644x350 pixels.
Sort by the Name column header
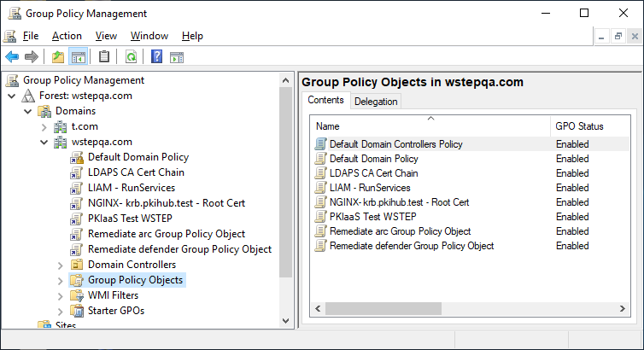coord(427,126)
